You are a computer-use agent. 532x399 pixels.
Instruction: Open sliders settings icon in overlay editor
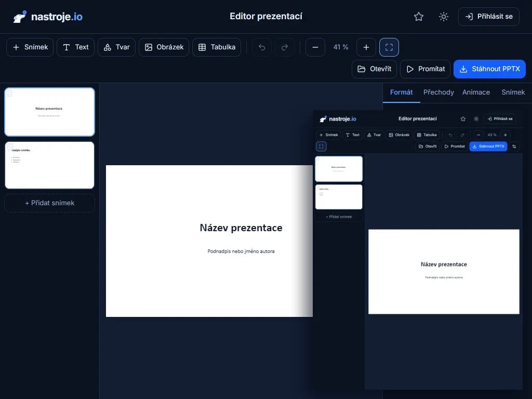tap(514, 147)
